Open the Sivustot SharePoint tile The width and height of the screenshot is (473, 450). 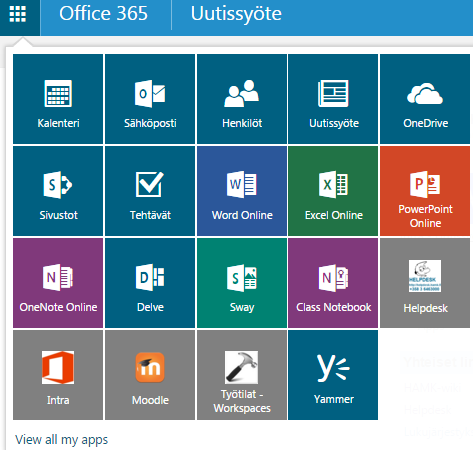tap(58, 191)
